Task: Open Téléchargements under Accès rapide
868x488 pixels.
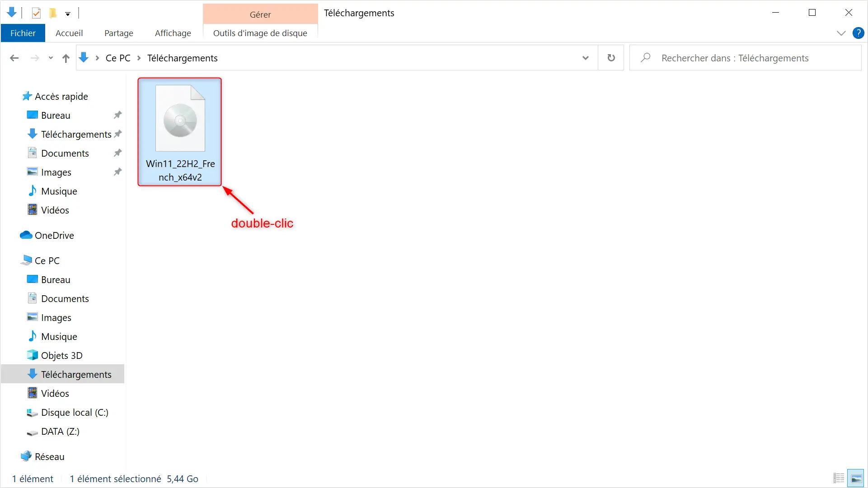Action: click(x=76, y=134)
